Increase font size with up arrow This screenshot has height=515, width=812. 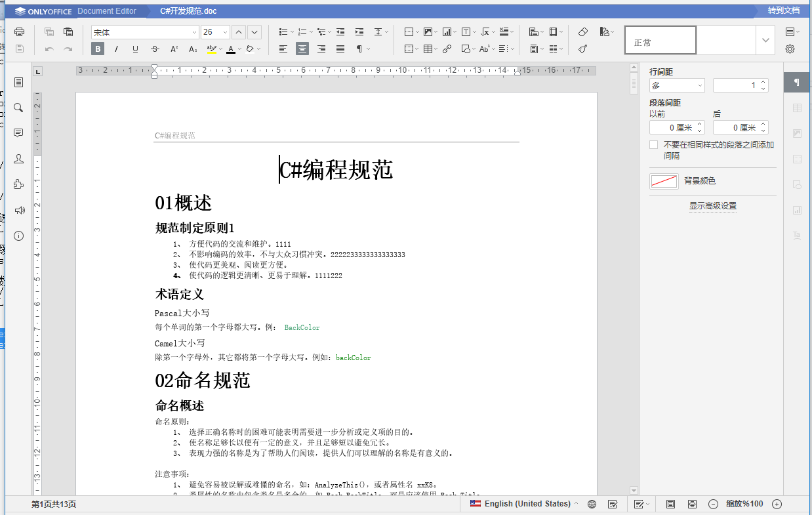click(239, 32)
